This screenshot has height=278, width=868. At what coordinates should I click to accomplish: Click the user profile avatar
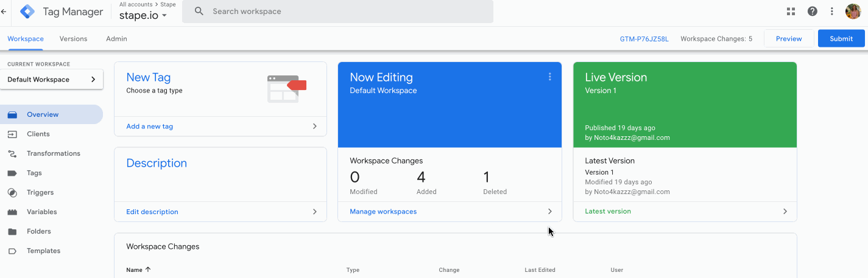click(x=853, y=12)
